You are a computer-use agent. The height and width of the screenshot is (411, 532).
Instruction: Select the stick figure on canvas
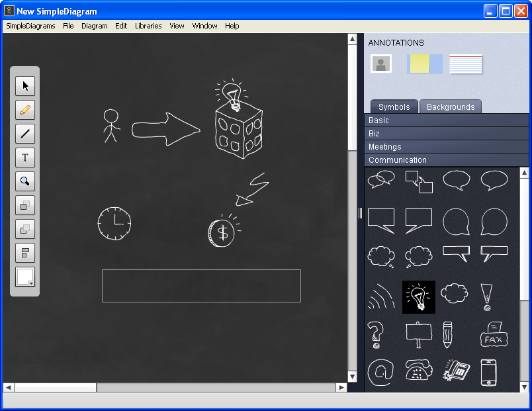coord(112,126)
